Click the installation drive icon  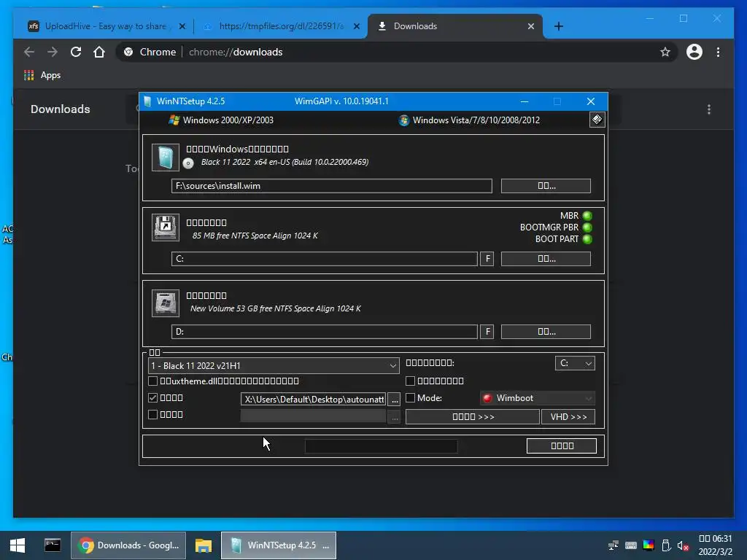tap(166, 303)
